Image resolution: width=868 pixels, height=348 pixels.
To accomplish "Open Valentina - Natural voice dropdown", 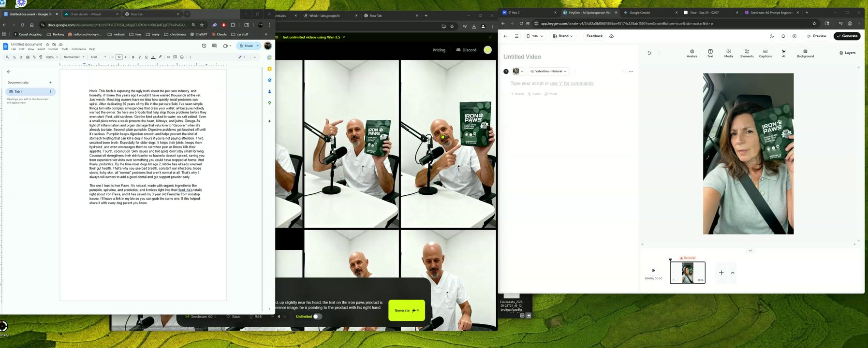I will tap(548, 72).
